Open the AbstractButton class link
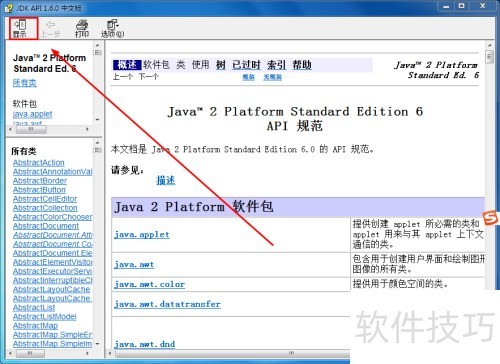 click(39, 190)
